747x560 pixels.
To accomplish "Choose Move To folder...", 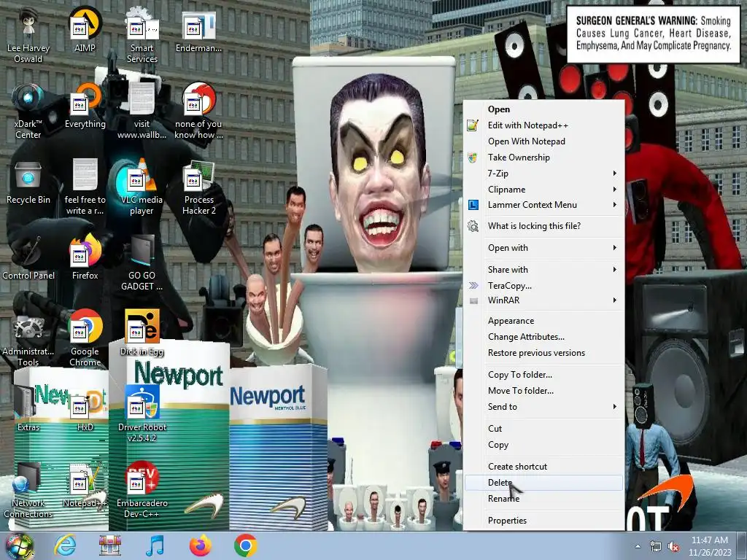I will pyautogui.click(x=543, y=391).
